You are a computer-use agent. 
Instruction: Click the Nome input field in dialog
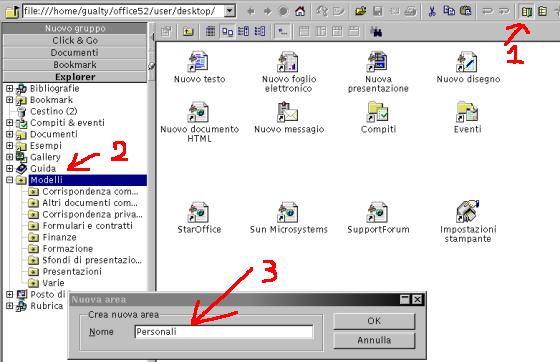coord(224,332)
